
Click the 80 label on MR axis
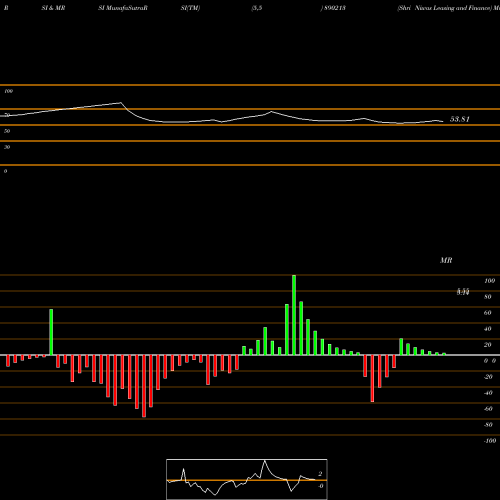(x=488, y=297)
